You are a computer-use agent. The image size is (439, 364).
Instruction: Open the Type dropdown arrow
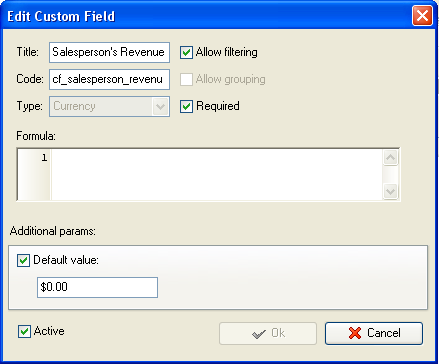[x=160, y=107]
